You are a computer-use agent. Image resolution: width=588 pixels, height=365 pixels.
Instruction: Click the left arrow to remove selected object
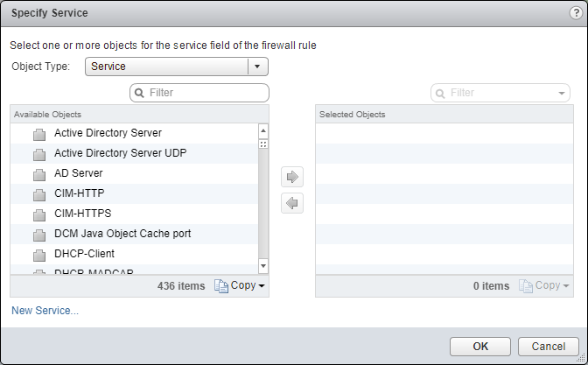pos(292,203)
